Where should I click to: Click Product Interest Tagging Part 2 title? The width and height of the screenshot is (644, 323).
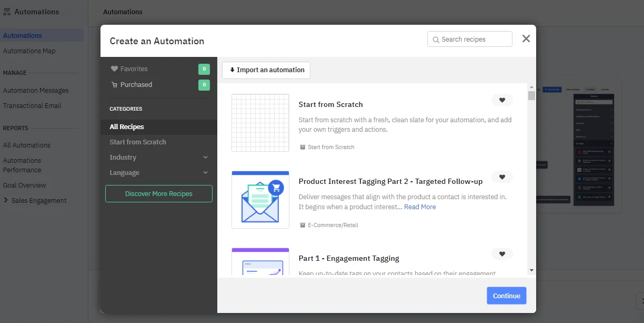click(x=390, y=181)
